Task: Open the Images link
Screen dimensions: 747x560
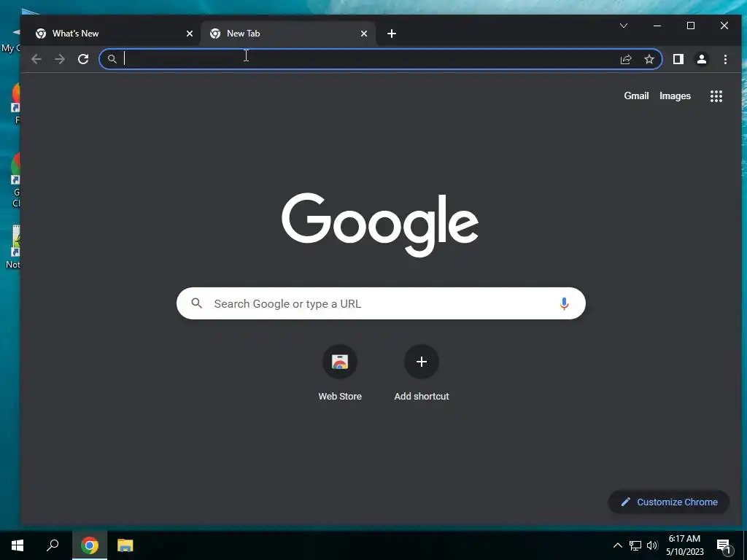Action: pyautogui.click(x=675, y=96)
